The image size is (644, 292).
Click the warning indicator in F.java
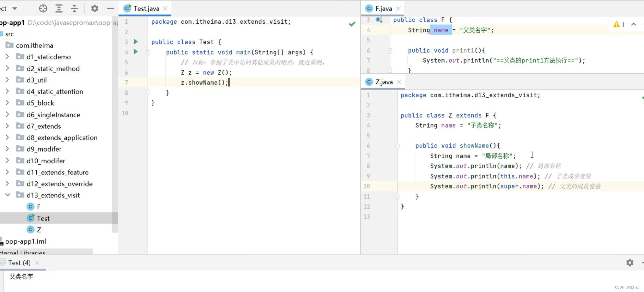[619, 24]
